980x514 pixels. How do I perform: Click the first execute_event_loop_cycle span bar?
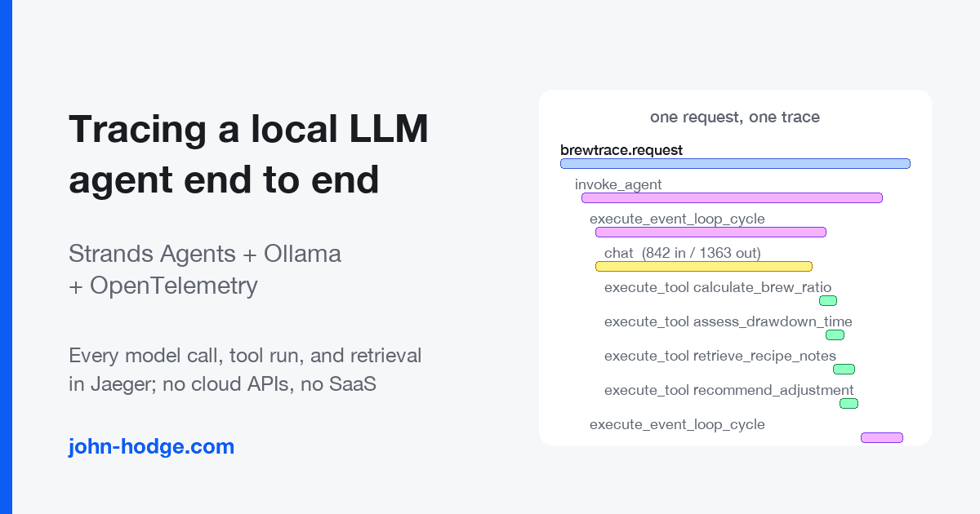pos(710,232)
